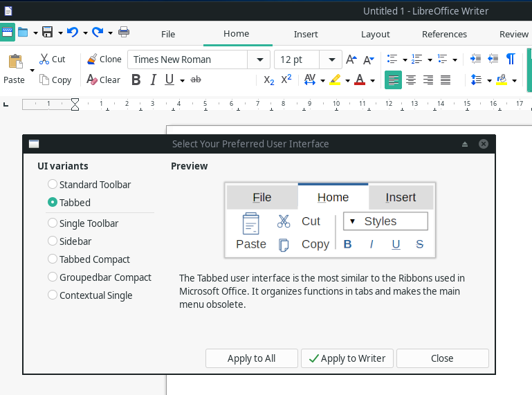The height and width of the screenshot is (395, 532).
Task: Click the Cut scissors icon
Action: pyautogui.click(x=44, y=59)
